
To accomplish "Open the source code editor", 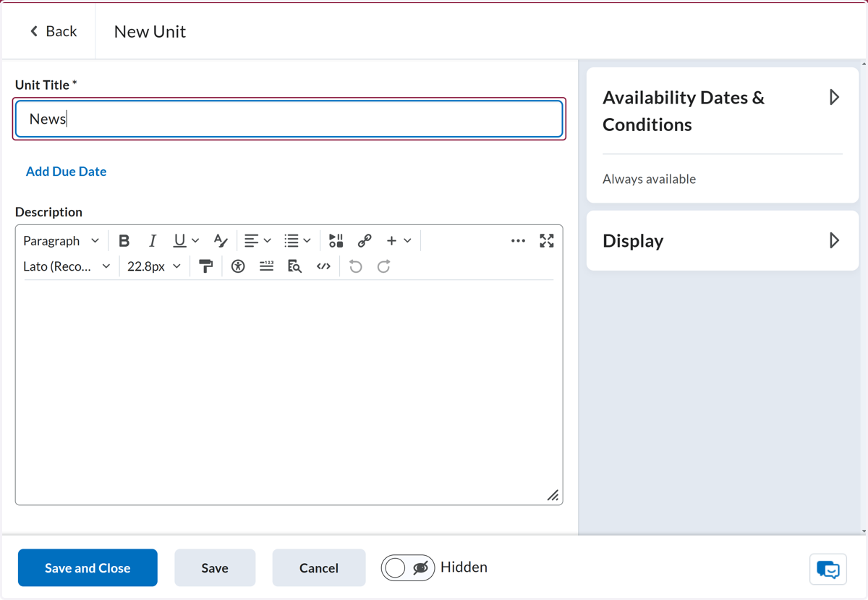I will pyautogui.click(x=323, y=266).
